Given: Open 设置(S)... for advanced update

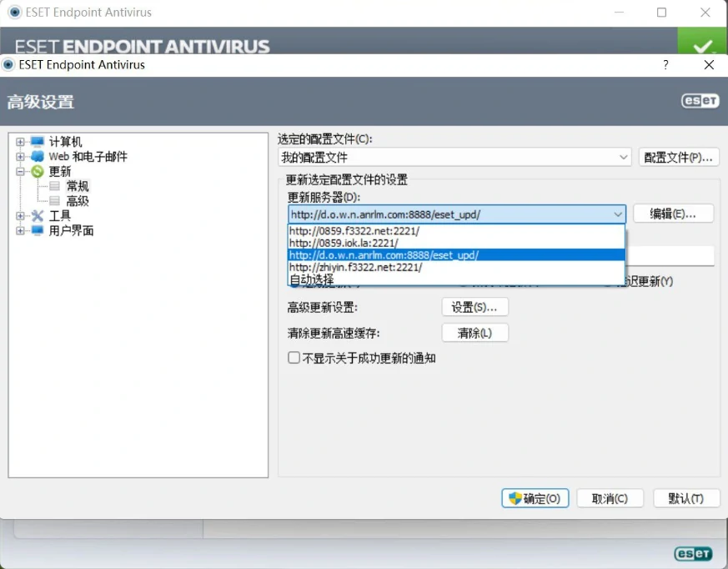Looking at the screenshot, I should [474, 307].
